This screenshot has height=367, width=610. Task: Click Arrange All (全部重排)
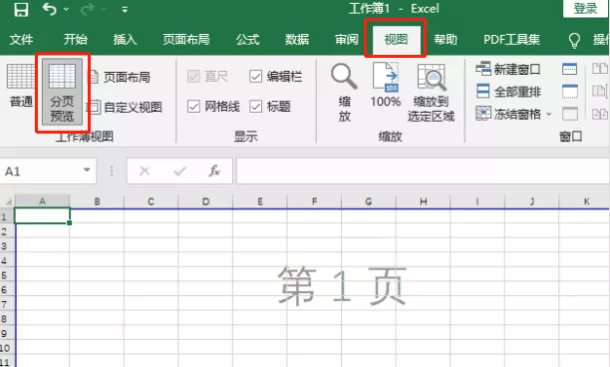point(508,92)
